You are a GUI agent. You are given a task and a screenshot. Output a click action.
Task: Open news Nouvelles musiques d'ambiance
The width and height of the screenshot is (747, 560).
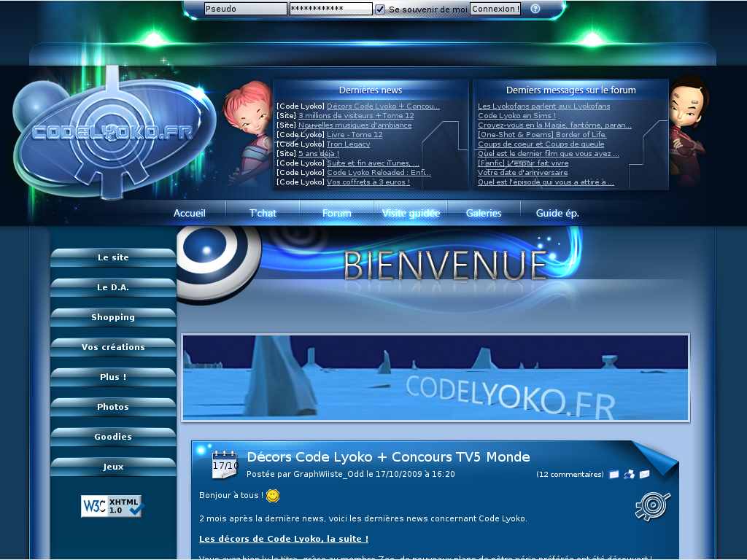(x=355, y=125)
